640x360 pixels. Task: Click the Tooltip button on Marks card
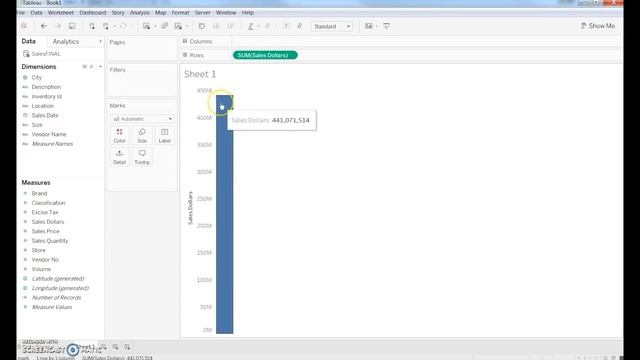[x=142, y=157]
